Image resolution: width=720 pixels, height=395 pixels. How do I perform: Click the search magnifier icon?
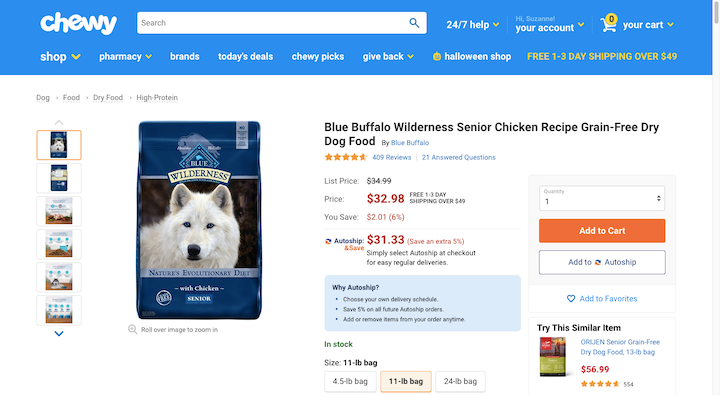[414, 23]
